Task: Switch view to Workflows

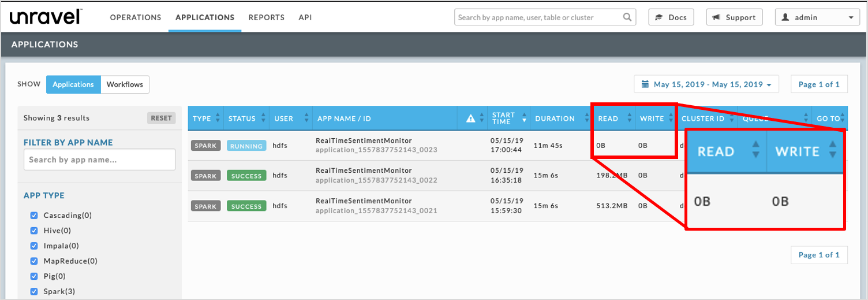Action: [x=125, y=84]
